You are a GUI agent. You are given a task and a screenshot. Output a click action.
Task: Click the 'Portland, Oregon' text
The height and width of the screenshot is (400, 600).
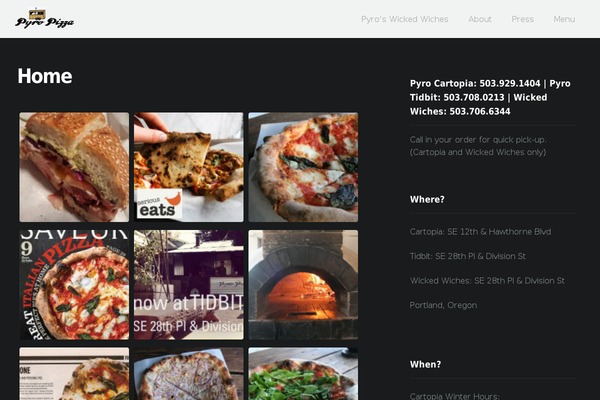[443, 305]
